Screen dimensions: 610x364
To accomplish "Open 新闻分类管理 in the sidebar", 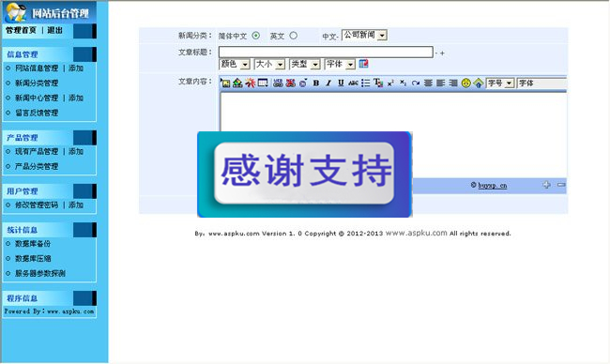I will coord(37,83).
